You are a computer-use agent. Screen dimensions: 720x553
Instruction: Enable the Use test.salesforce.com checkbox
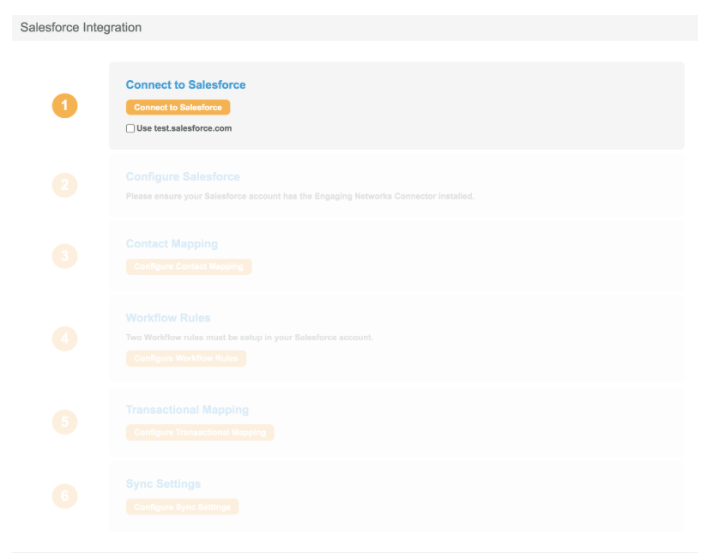[130, 128]
